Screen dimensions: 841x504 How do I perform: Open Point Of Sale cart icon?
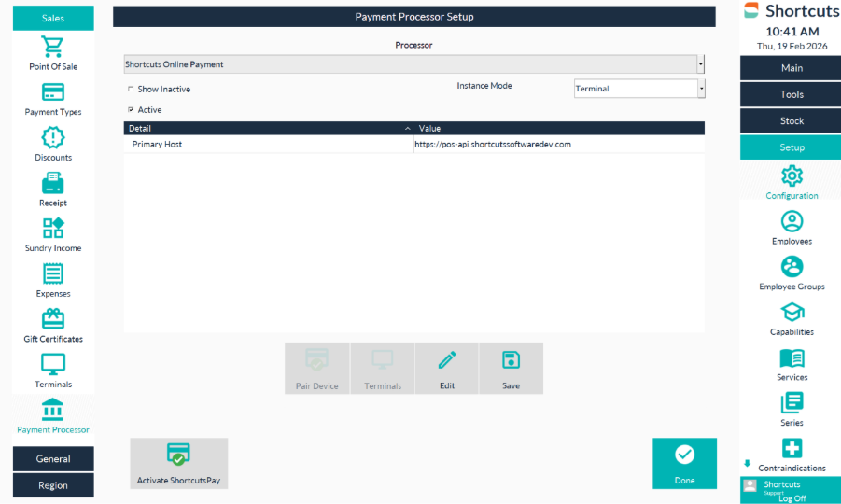[52, 48]
